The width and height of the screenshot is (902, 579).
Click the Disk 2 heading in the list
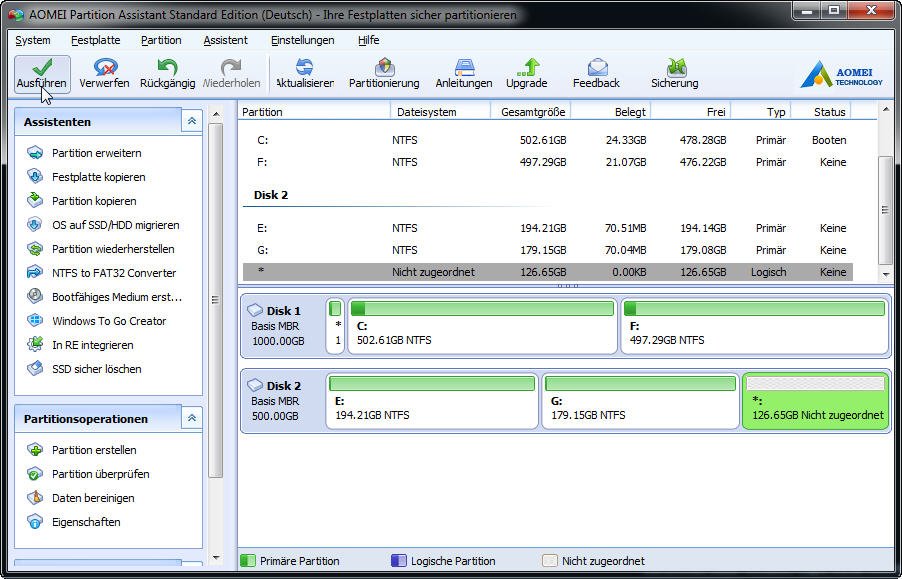point(271,195)
